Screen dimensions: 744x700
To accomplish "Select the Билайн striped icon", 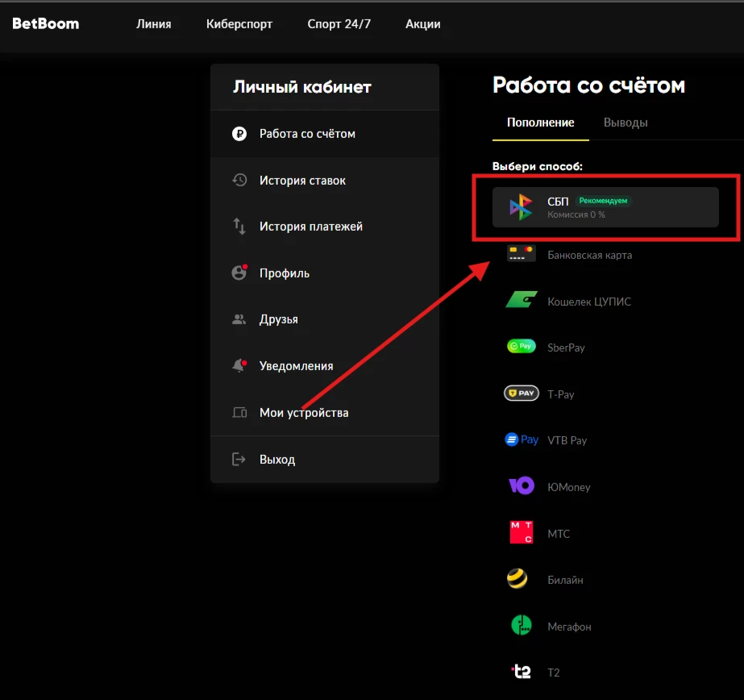I will coord(517,578).
